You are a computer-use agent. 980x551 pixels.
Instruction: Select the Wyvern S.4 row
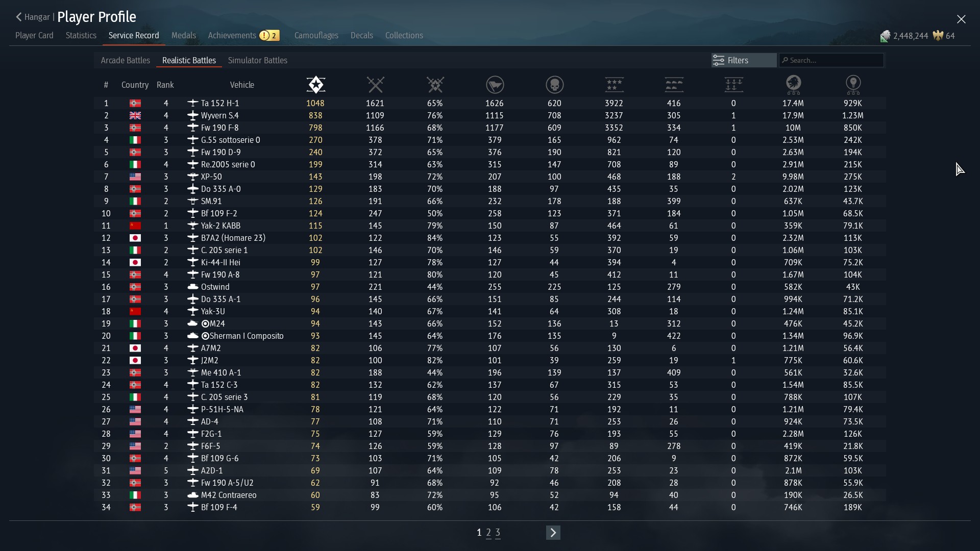coord(219,115)
